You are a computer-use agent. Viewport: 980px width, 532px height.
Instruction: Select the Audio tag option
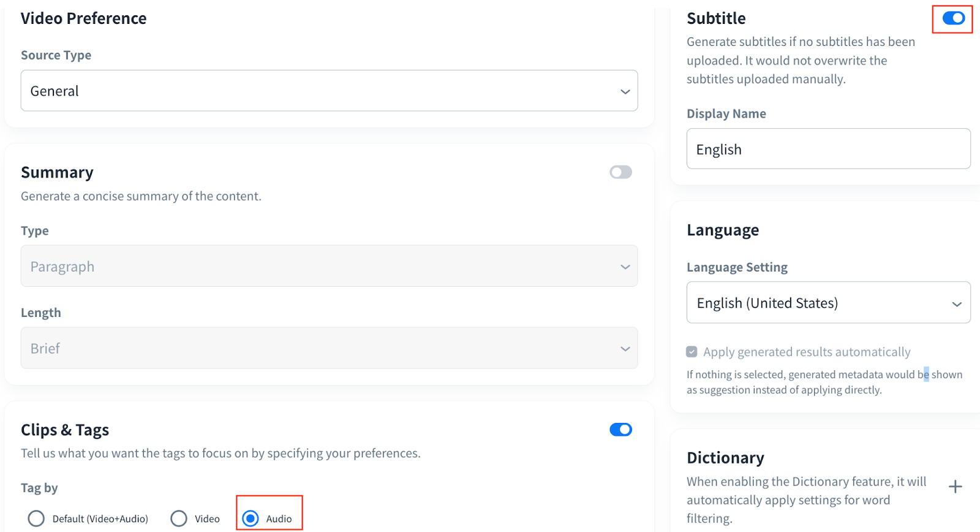point(251,519)
